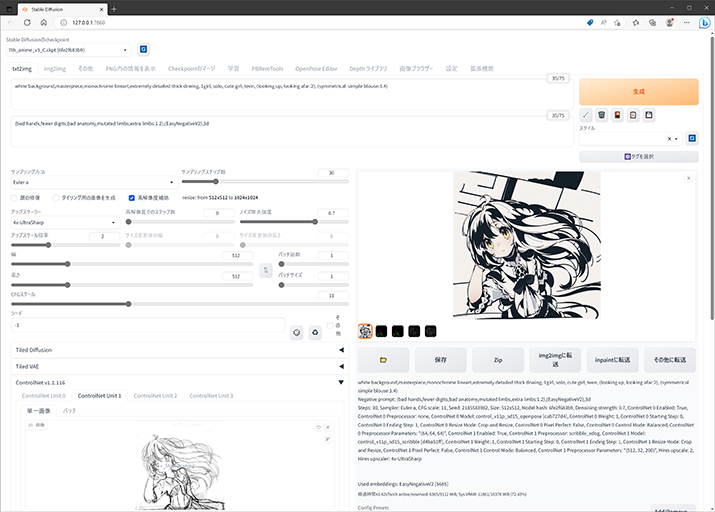Randomize seed with the dice icon
The image size is (715, 512).
coord(297,332)
